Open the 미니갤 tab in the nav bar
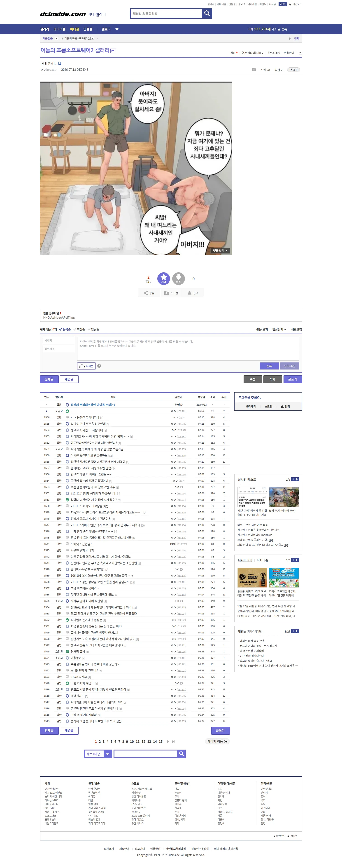342x868 pixels. click(x=74, y=29)
